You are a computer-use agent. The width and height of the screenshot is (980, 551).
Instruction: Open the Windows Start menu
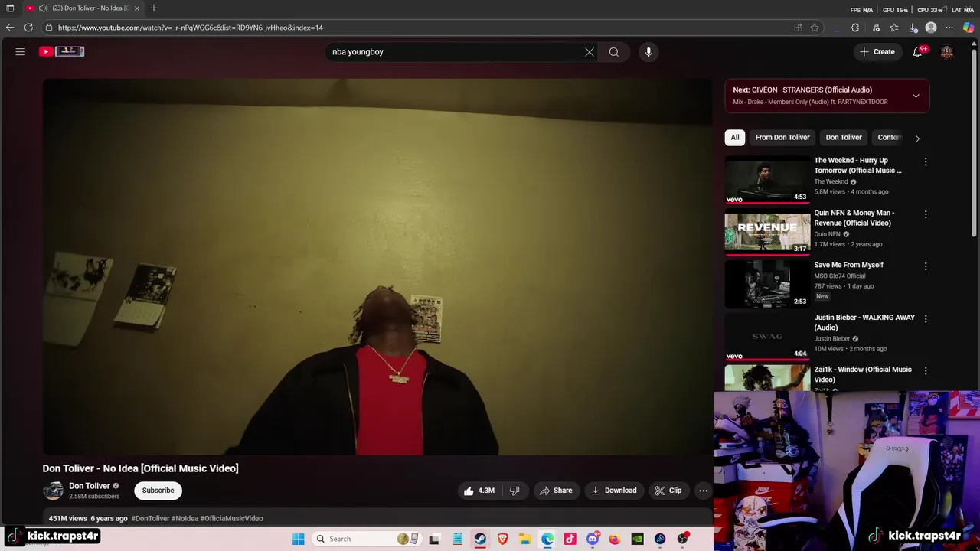point(299,539)
